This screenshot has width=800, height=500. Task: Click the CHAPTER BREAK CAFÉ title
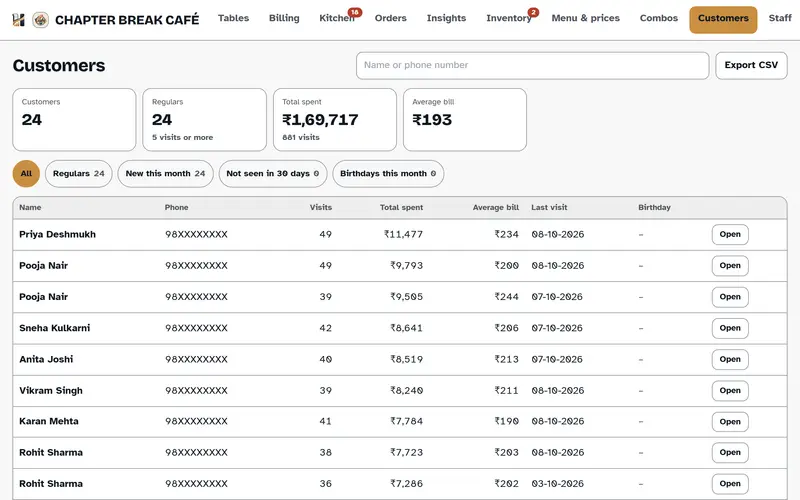point(127,20)
